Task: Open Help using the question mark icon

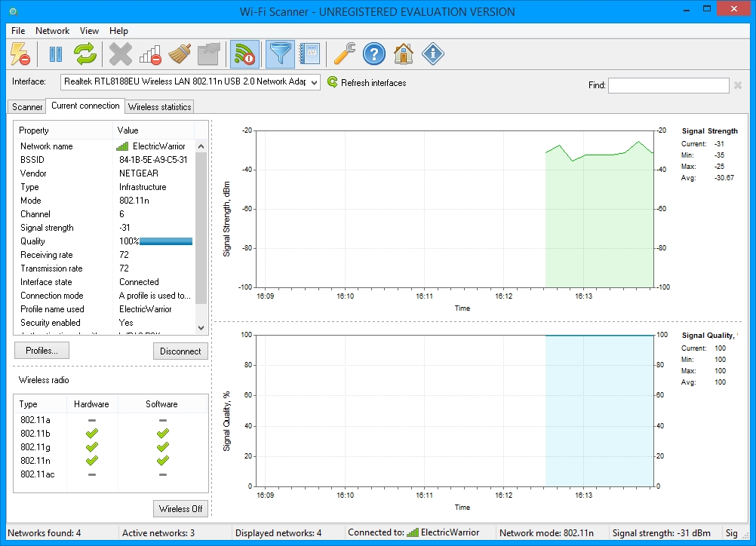Action: click(374, 54)
